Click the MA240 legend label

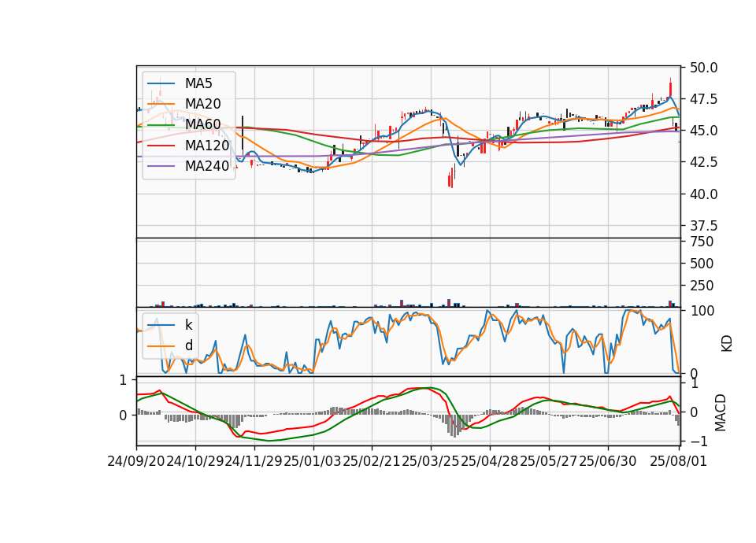207,166
